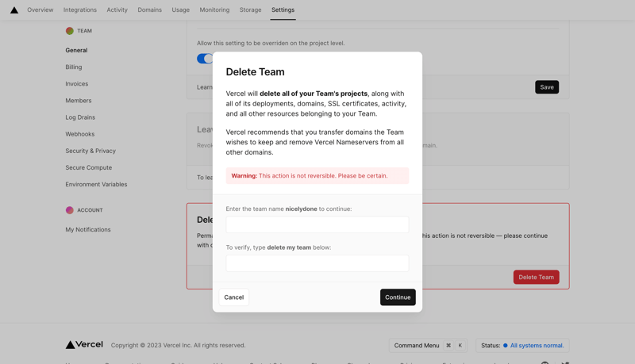Click the copyright 2023 Vercel Inc. text

[x=178, y=346]
